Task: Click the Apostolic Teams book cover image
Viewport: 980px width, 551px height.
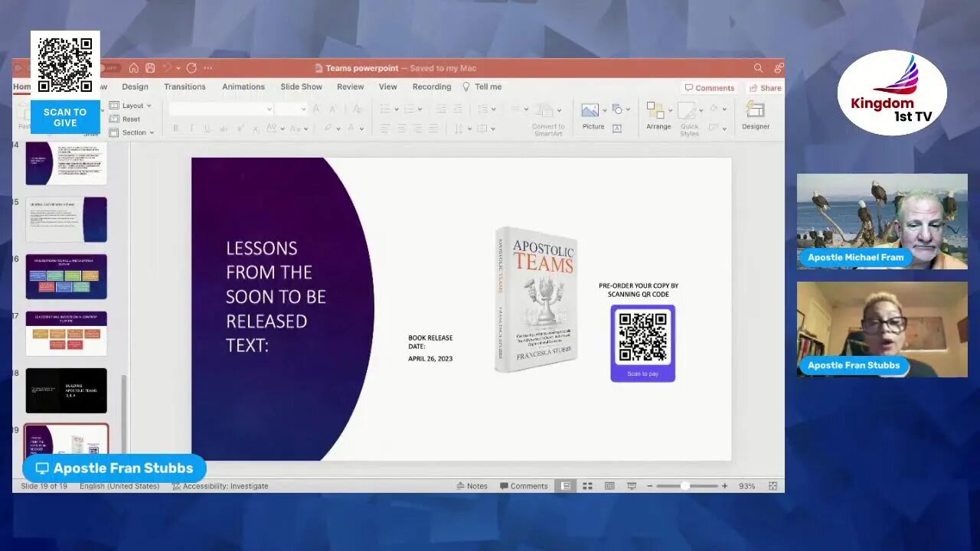Action: click(x=536, y=299)
